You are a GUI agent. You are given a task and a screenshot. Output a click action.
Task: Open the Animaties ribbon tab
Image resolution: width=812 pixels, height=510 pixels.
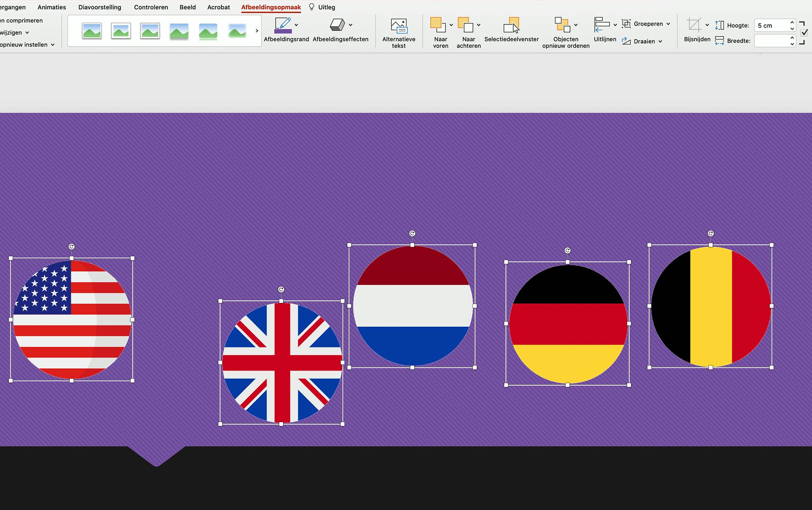(52, 7)
